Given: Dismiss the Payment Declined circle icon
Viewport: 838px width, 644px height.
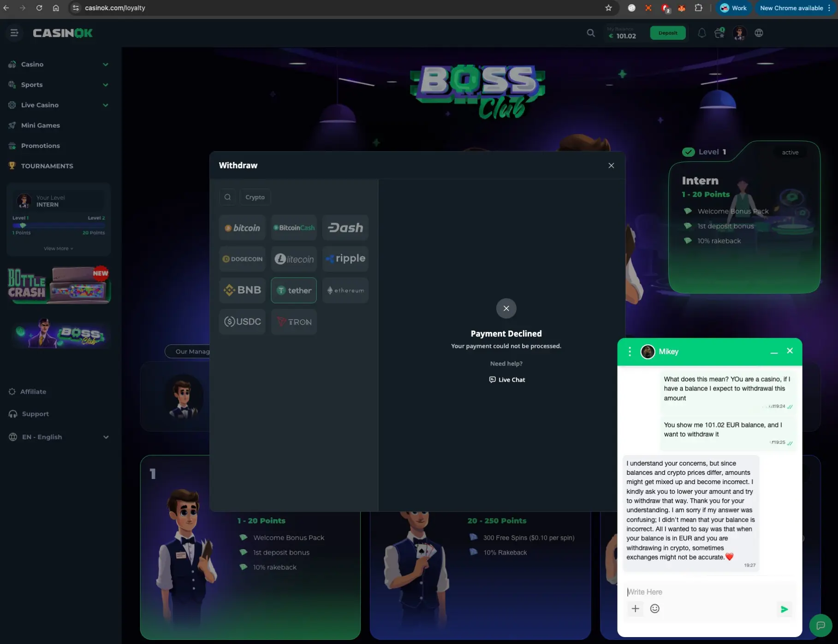Looking at the screenshot, I should coord(506,308).
